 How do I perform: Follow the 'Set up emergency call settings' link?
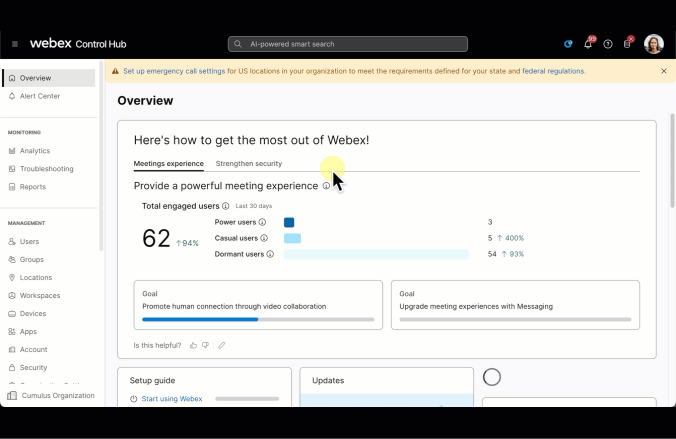(174, 71)
